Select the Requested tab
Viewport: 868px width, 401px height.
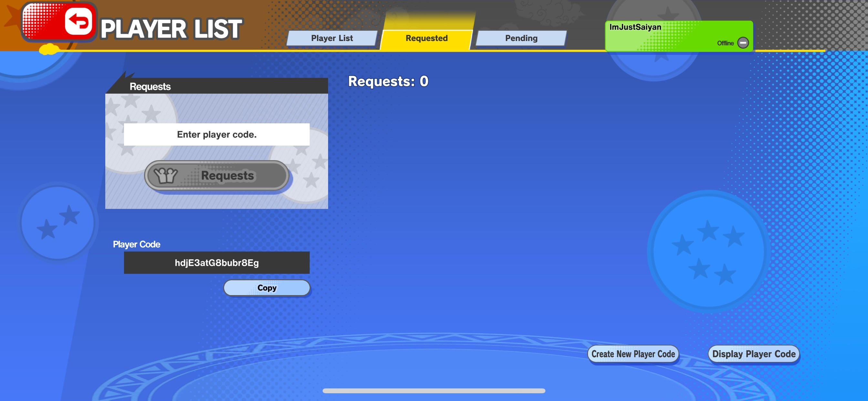[426, 38]
